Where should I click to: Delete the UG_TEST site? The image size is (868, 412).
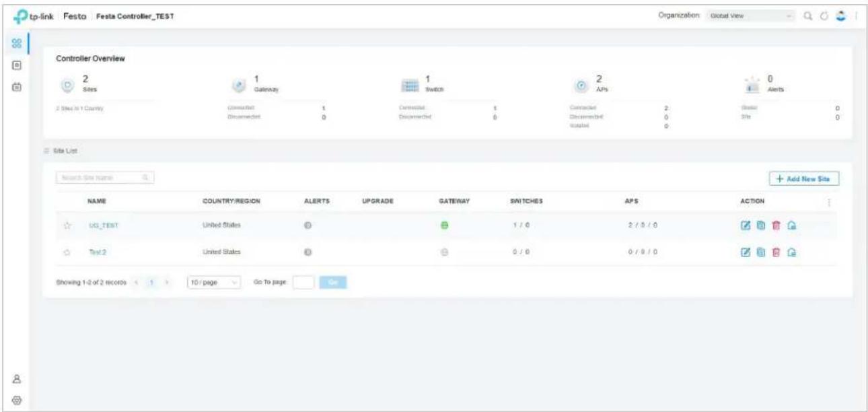tap(775, 226)
